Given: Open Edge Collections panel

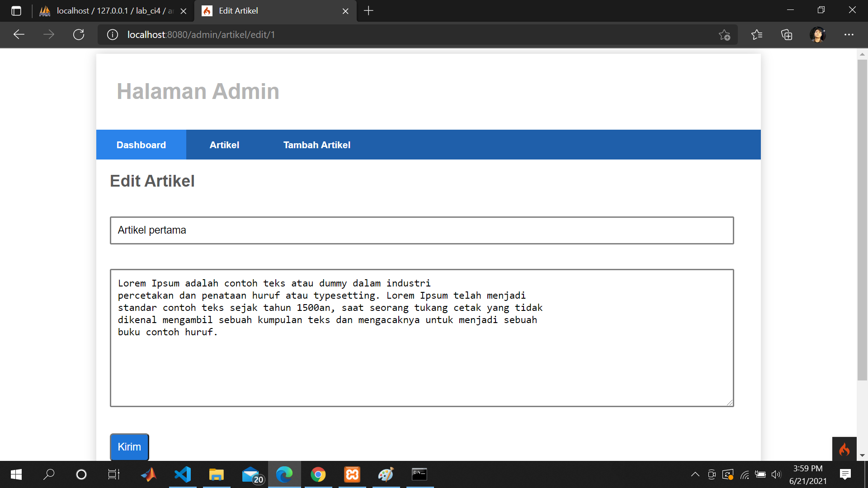Looking at the screenshot, I should (787, 34).
